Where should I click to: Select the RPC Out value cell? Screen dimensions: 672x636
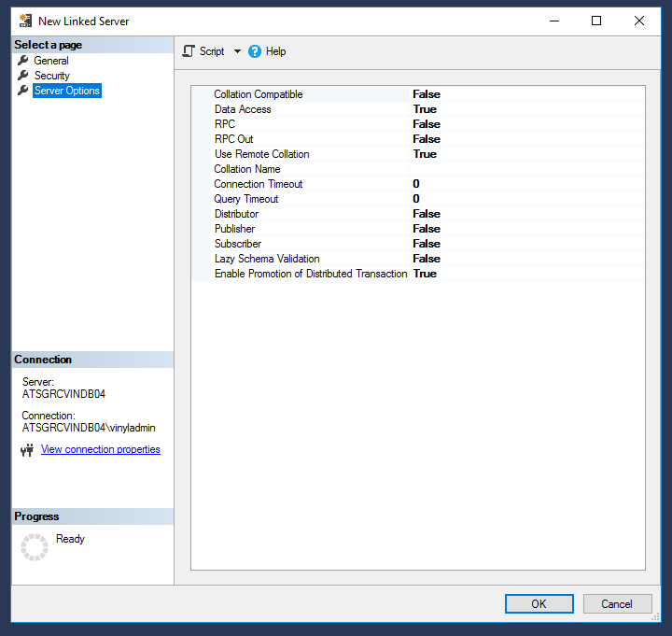click(x=427, y=139)
